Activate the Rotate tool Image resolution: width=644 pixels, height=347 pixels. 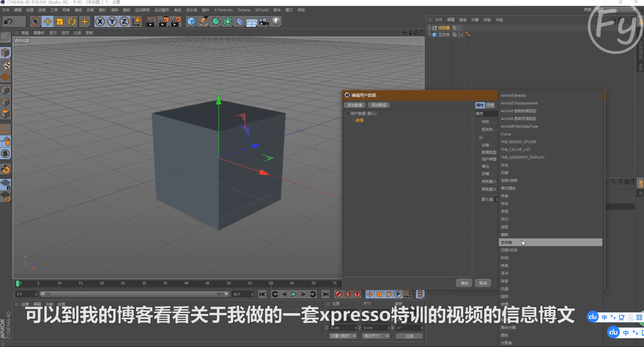72,22
